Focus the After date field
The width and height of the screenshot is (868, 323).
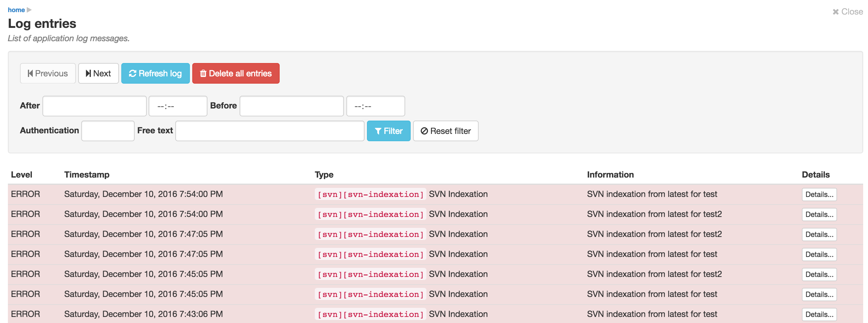click(x=94, y=106)
